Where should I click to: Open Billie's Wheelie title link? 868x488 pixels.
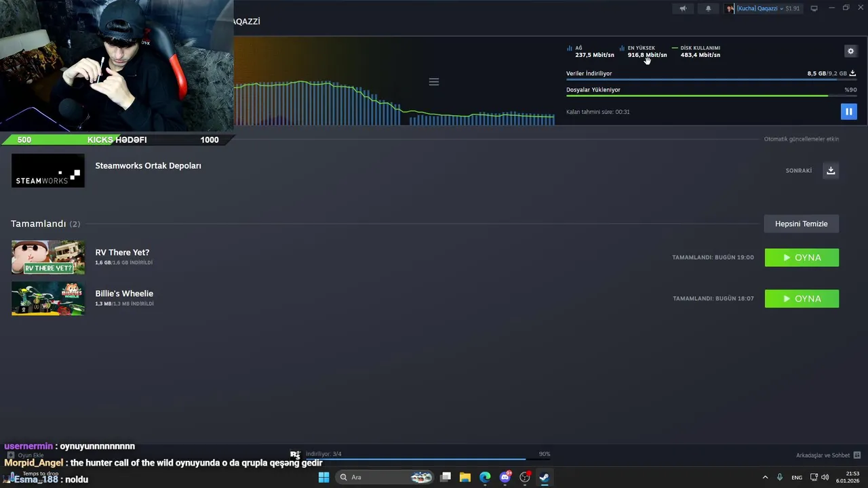(124, 293)
